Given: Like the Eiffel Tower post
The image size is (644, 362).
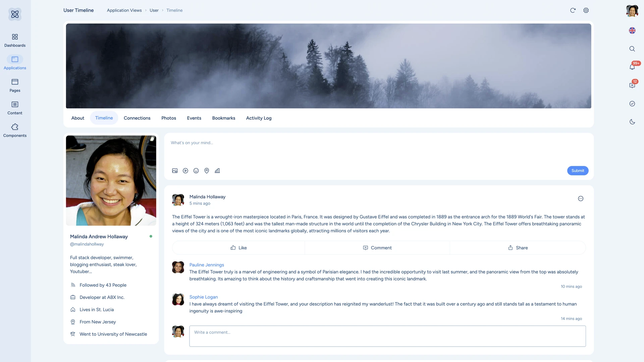Looking at the screenshot, I should [238, 248].
